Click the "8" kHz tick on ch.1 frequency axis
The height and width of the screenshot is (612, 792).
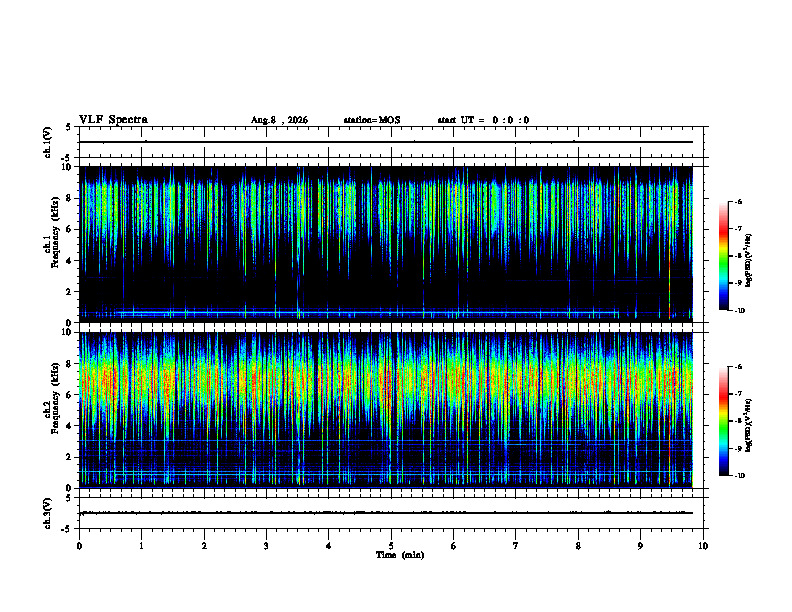coord(70,198)
